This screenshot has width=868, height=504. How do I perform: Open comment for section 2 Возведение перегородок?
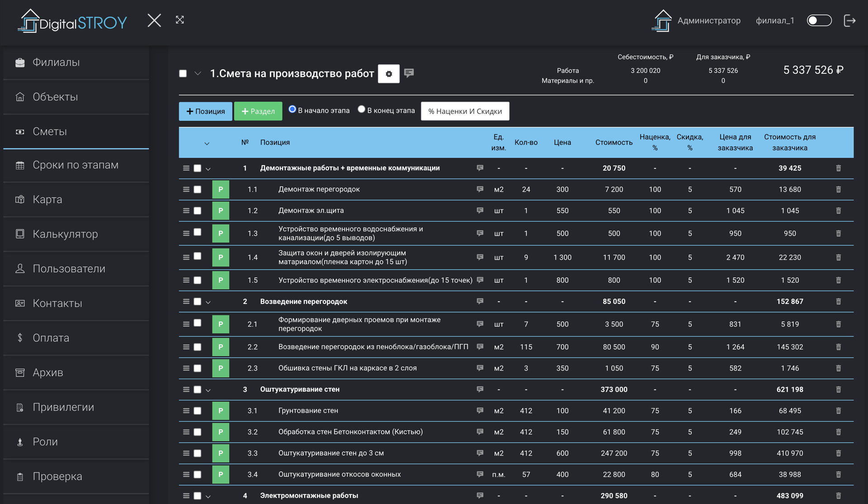point(480,301)
